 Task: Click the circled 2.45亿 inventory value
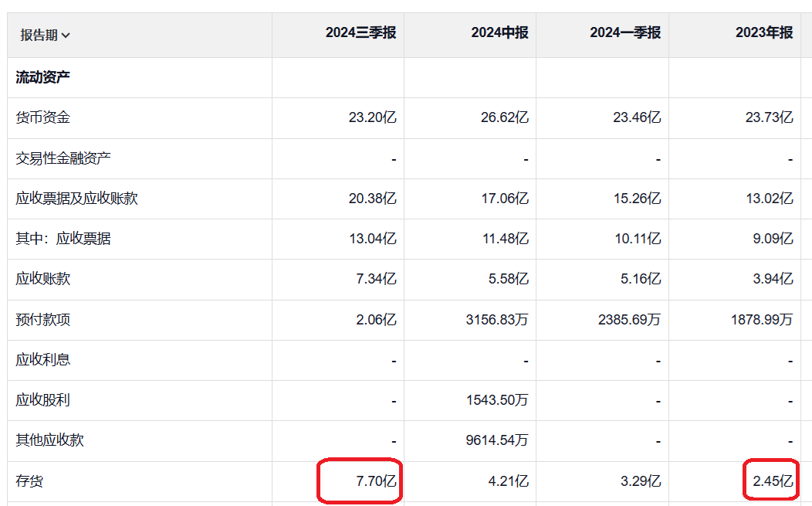click(x=773, y=481)
